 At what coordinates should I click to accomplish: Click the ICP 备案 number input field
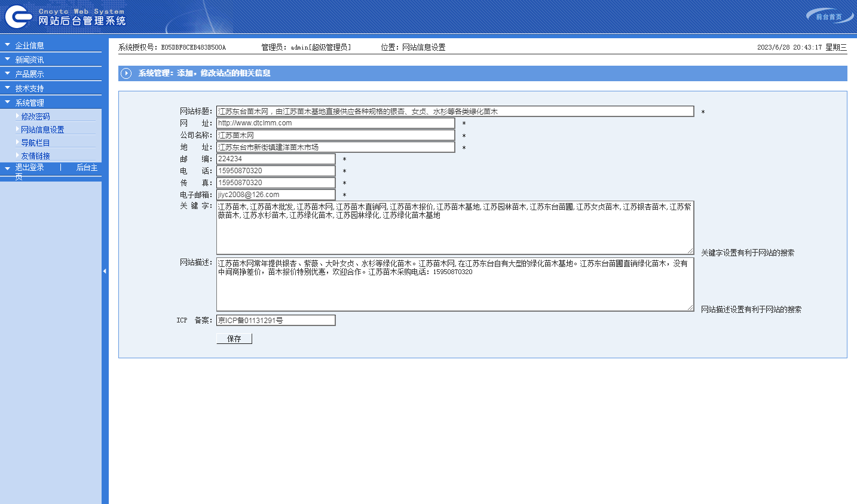tap(276, 321)
